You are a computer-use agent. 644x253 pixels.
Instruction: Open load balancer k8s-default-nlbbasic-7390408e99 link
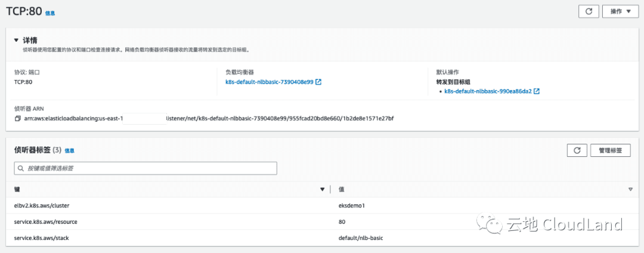tap(269, 82)
